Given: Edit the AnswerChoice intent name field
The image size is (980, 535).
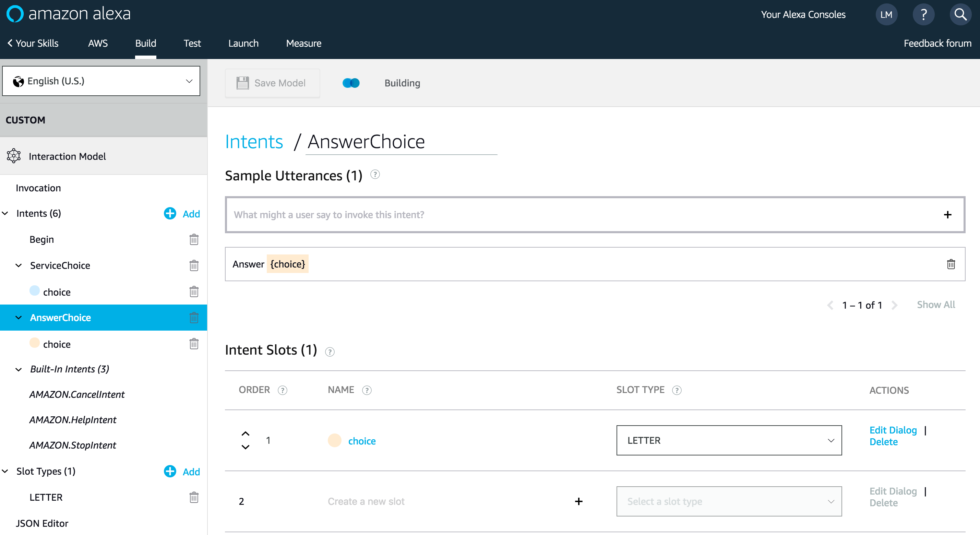Looking at the screenshot, I should tap(401, 142).
